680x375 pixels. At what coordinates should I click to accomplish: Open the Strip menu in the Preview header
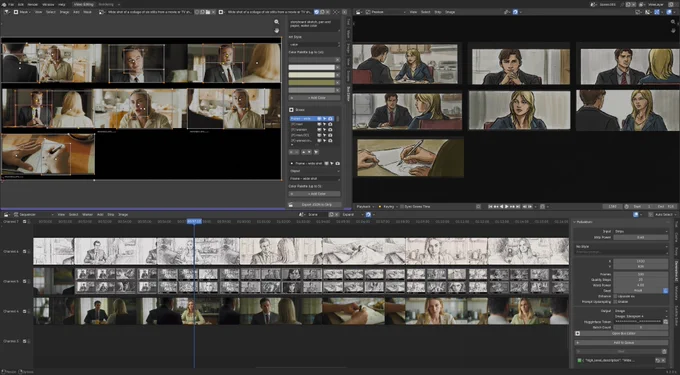click(438, 12)
